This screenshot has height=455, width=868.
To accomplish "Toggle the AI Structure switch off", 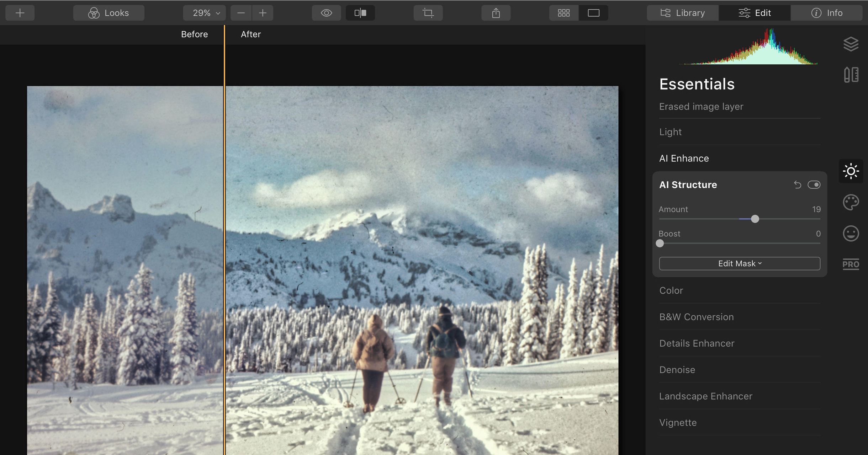I will 814,184.
